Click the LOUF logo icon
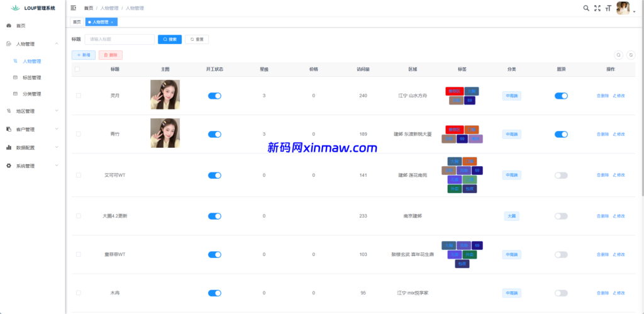This screenshot has width=644, height=314. point(15,8)
